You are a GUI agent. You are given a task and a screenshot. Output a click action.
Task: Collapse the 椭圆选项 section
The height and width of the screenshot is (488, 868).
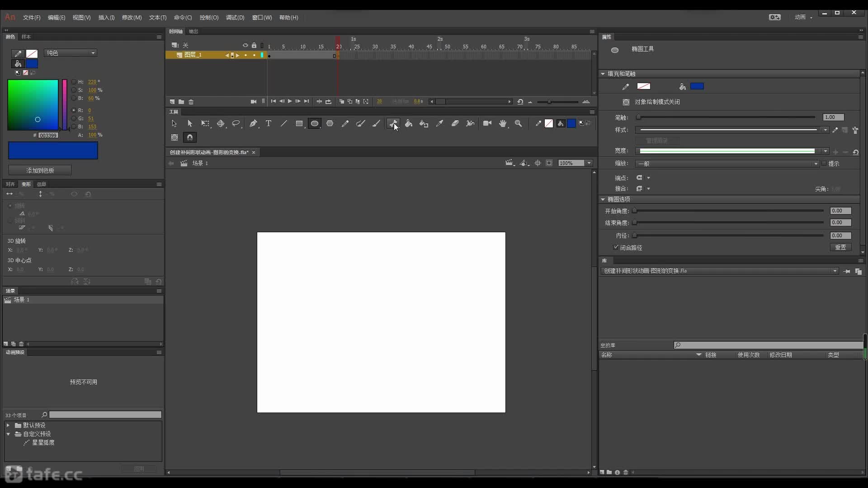click(x=603, y=199)
